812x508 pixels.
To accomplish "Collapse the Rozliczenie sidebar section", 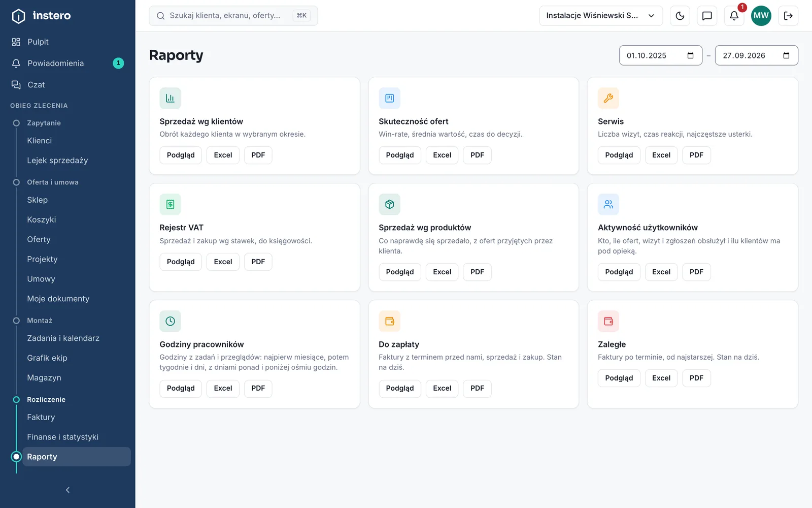I will tap(46, 399).
